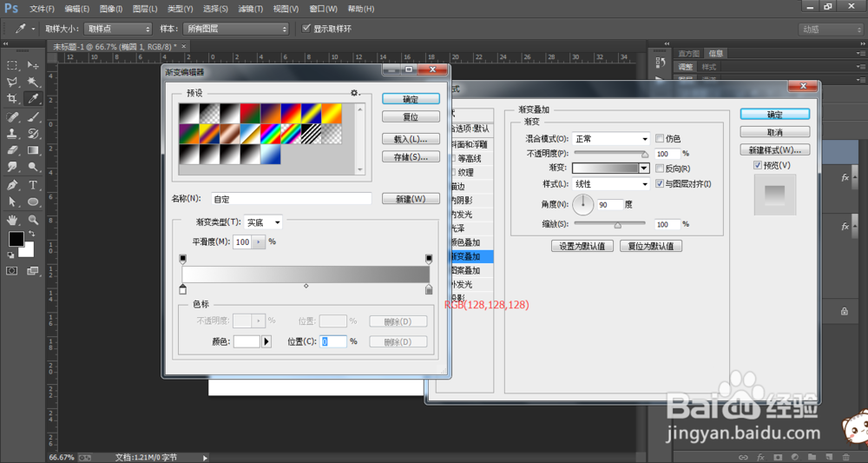Select the Hand tool
This screenshot has width=868, height=463.
(x=12, y=220)
